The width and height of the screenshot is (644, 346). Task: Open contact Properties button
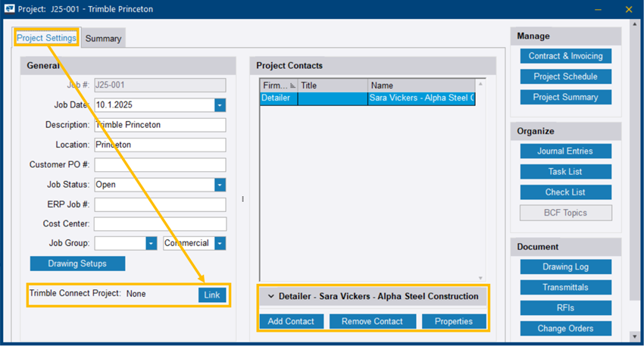pyautogui.click(x=454, y=321)
